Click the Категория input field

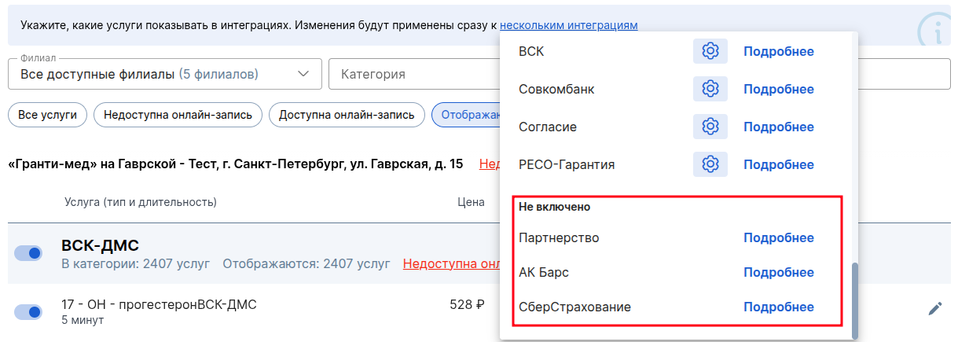414,74
